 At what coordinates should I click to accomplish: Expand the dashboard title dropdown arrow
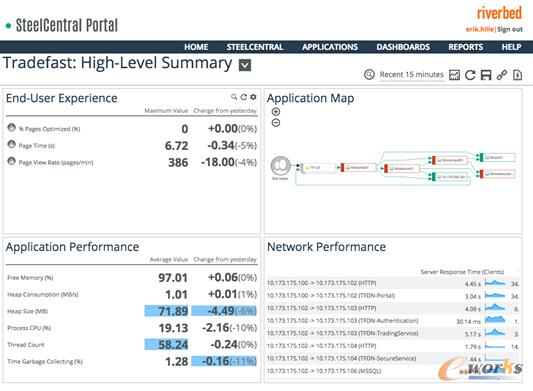pyautogui.click(x=245, y=65)
